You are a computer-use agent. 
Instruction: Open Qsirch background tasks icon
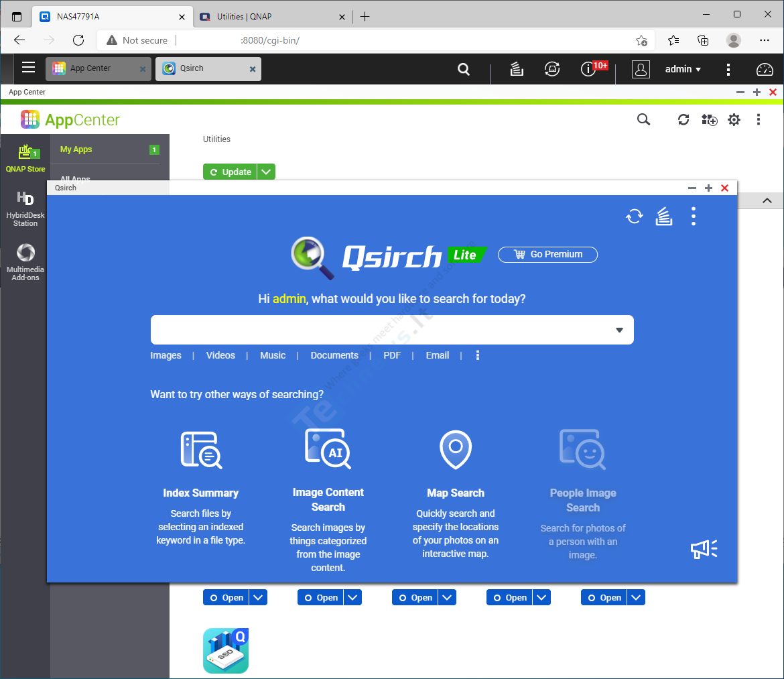[x=664, y=216]
